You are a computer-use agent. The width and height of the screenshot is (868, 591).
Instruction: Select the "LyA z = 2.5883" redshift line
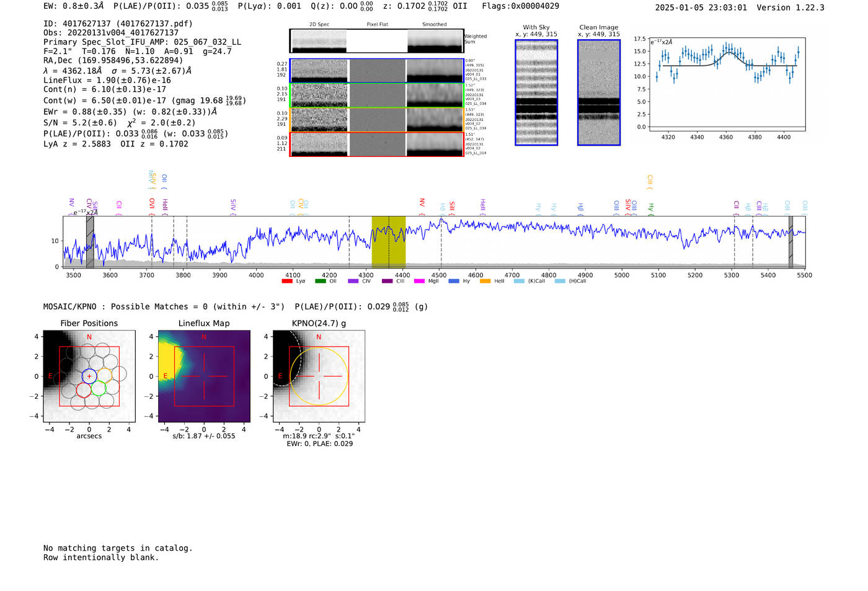tap(77, 144)
